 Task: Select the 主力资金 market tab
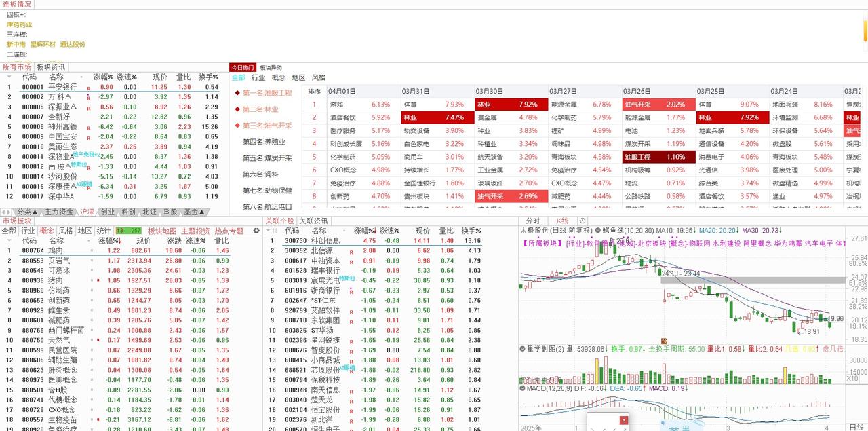(59, 212)
